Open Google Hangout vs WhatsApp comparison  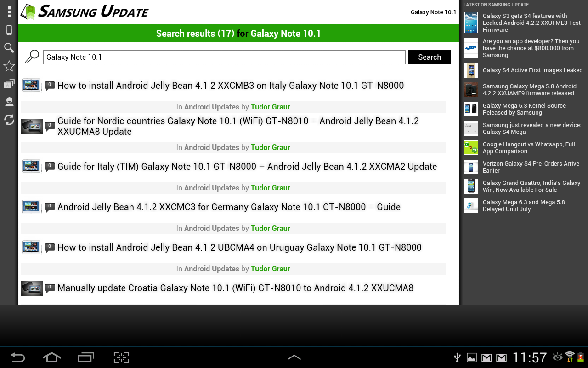pos(529,148)
